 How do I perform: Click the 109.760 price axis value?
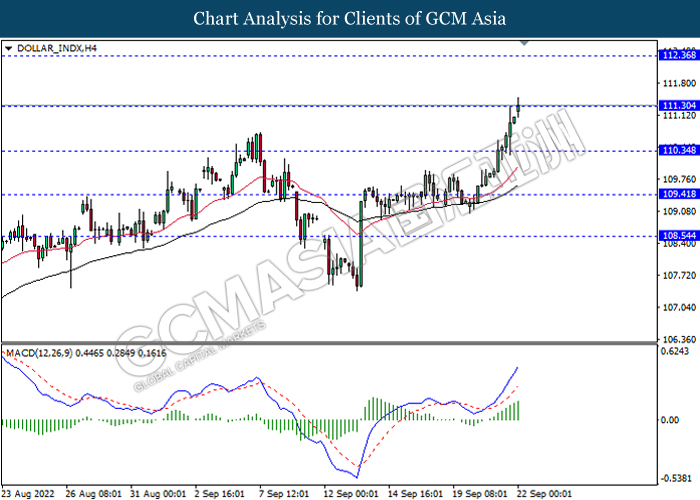[x=679, y=179]
